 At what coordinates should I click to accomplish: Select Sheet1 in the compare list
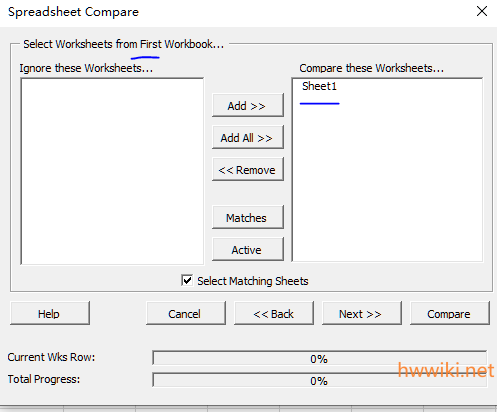(x=319, y=86)
